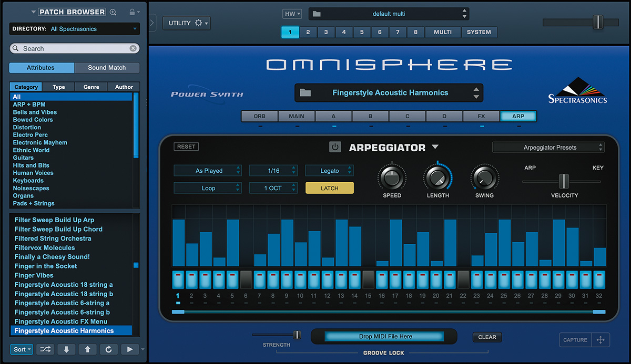Click the folder icon beside default multi
The height and width of the screenshot is (364, 631).
[317, 14]
